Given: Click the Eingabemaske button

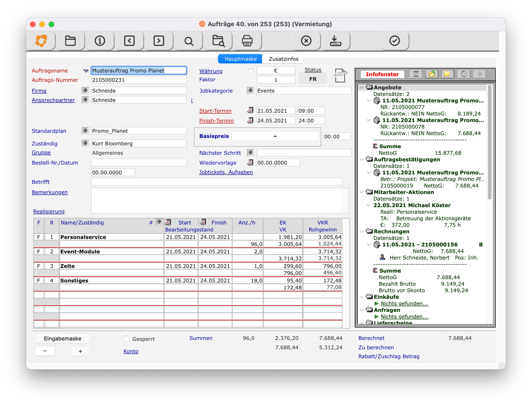Looking at the screenshot, I should point(62,339).
